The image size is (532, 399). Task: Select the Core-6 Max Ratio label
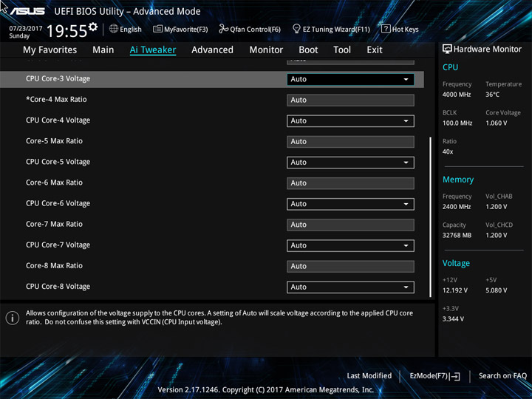[x=54, y=183]
